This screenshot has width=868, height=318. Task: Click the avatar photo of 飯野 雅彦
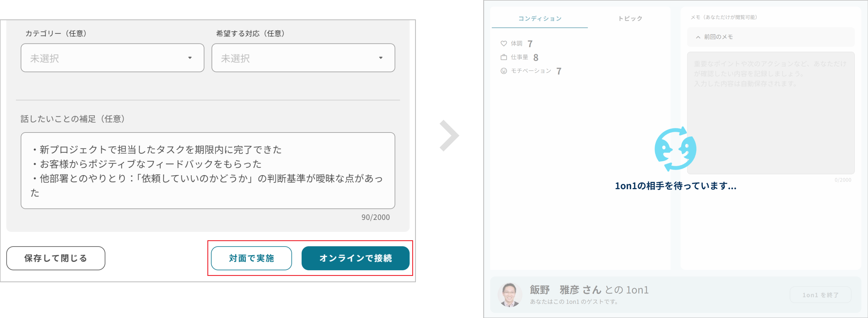[509, 294]
